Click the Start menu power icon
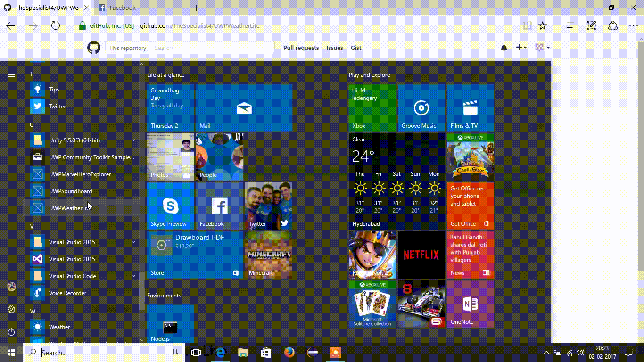The height and width of the screenshot is (362, 644). 11,332
